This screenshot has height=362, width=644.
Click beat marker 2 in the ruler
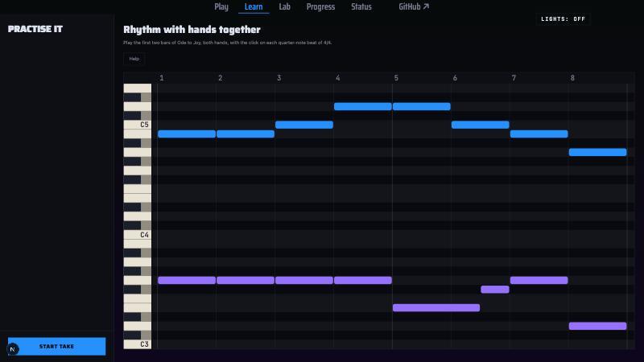(x=220, y=77)
